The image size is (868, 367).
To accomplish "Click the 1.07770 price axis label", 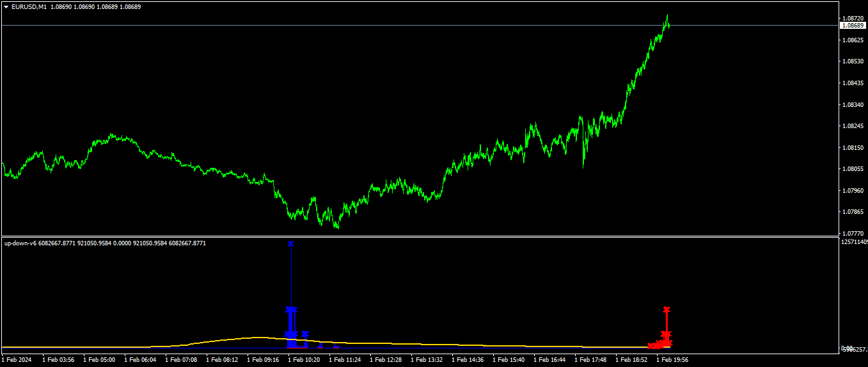I will [x=853, y=233].
